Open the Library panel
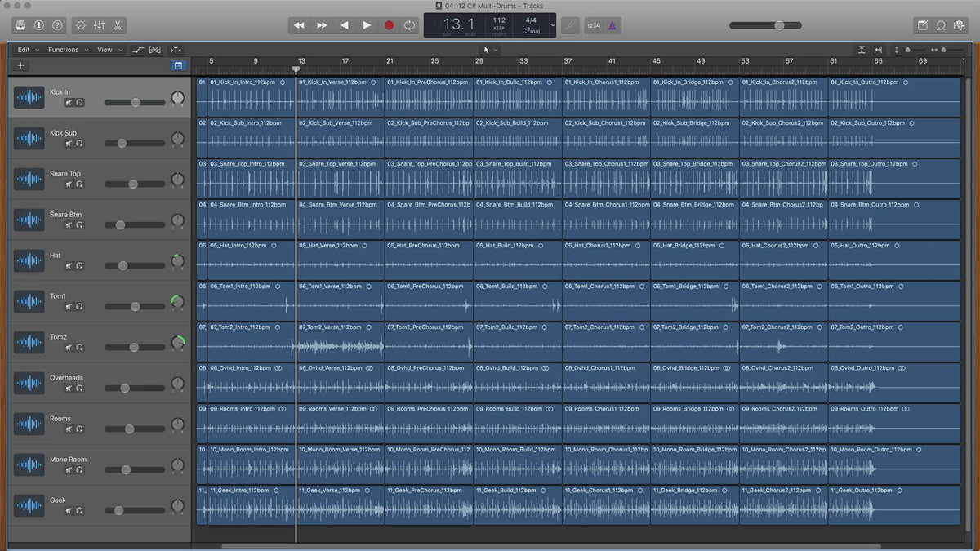Viewport: 980px width, 551px height. click(x=20, y=25)
